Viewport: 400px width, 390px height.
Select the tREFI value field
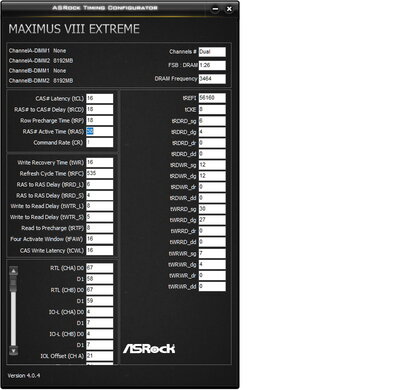coord(212,98)
